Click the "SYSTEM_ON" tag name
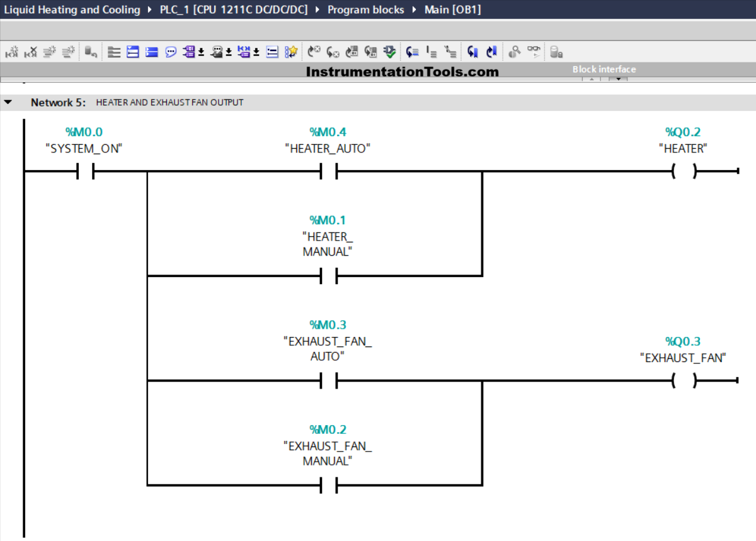The width and height of the screenshot is (756, 541). pyautogui.click(x=84, y=149)
